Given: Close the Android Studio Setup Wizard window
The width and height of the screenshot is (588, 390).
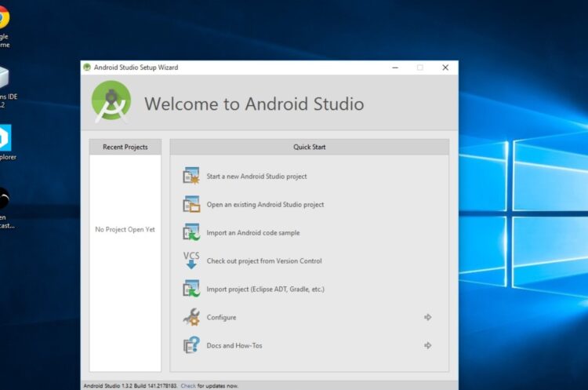Looking at the screenshot, I should pyautogui.click(x=445, y=67).
